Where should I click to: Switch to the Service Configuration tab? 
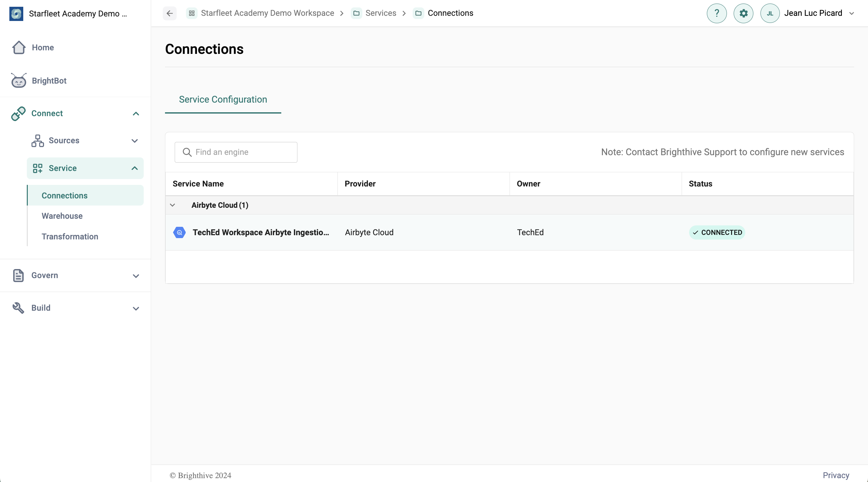223,99
